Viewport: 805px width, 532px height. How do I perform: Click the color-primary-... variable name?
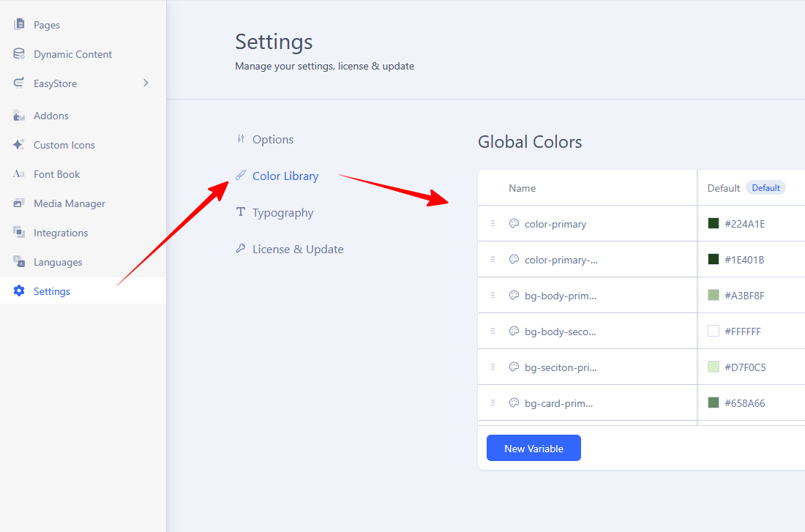(561, 260)
